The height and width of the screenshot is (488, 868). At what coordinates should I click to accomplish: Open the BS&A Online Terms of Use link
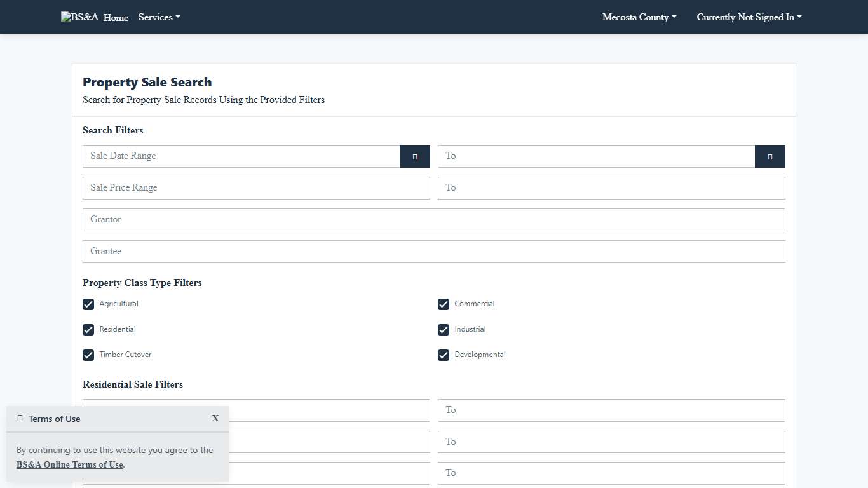tap(70, 464)
